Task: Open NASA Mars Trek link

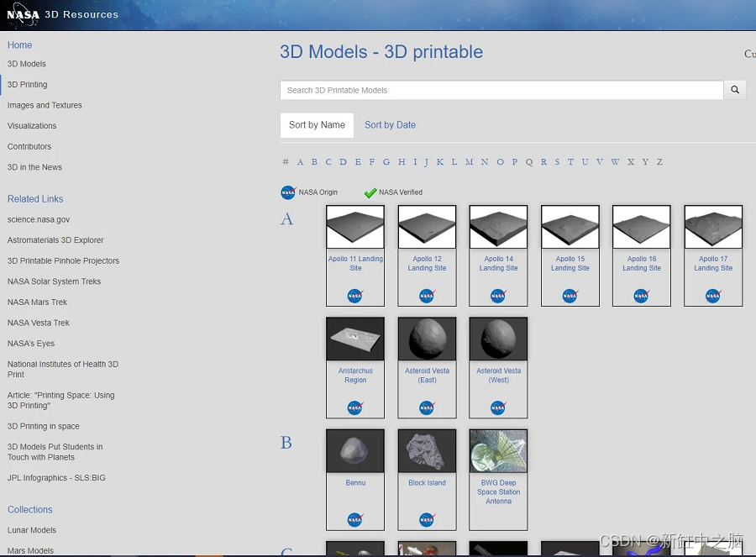Action: pyautogui.click(x=37, y=302)
